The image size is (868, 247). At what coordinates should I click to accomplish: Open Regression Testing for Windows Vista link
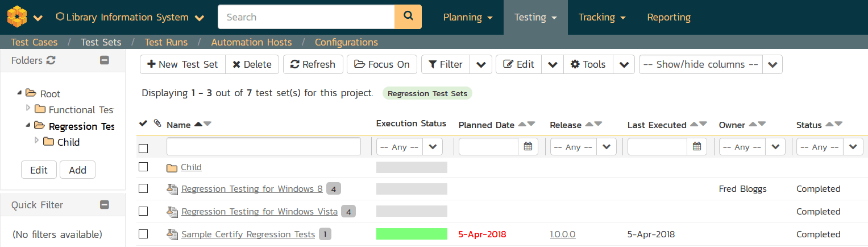pos(259,212)
